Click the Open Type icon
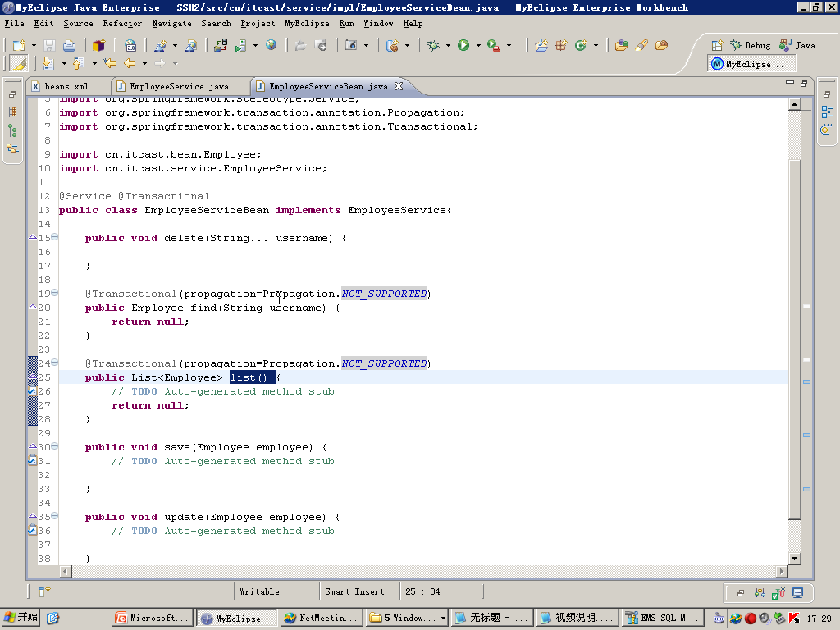 (x=622, y=46)
